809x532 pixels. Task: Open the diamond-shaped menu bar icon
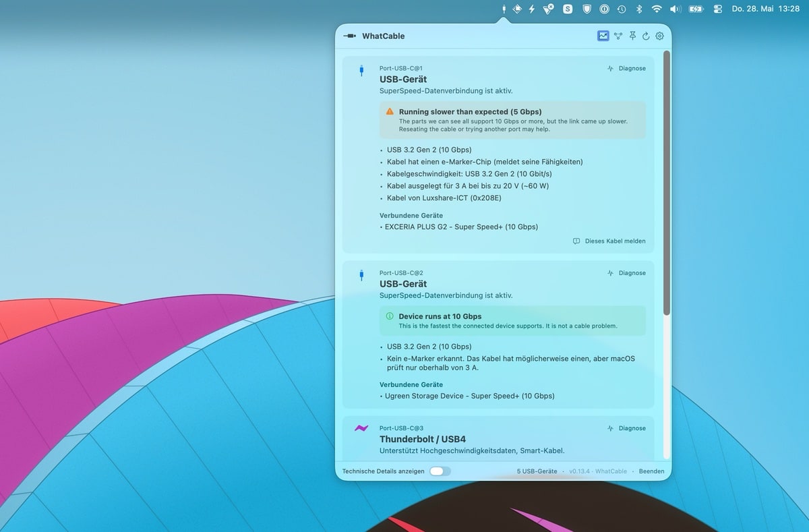pyautogui.click(x=517, y=9)
